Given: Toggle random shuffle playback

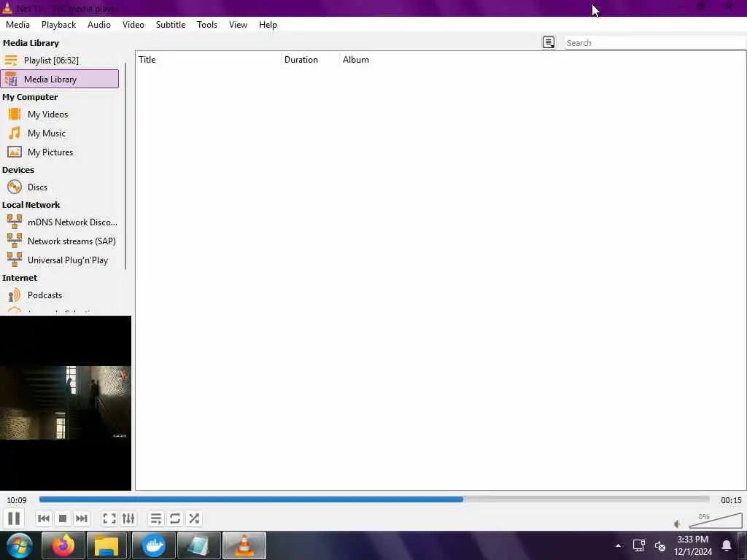Looking at the screenshot, I should [194, 518].
